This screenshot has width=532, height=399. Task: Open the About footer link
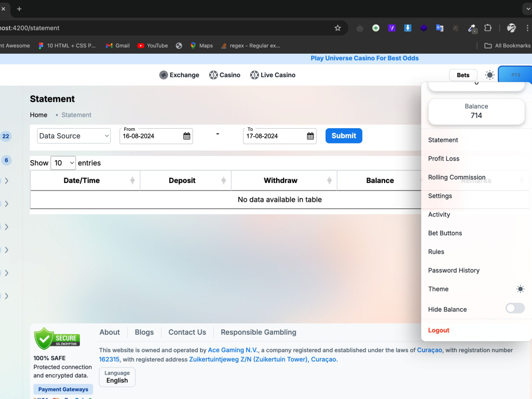coord(109,332)
